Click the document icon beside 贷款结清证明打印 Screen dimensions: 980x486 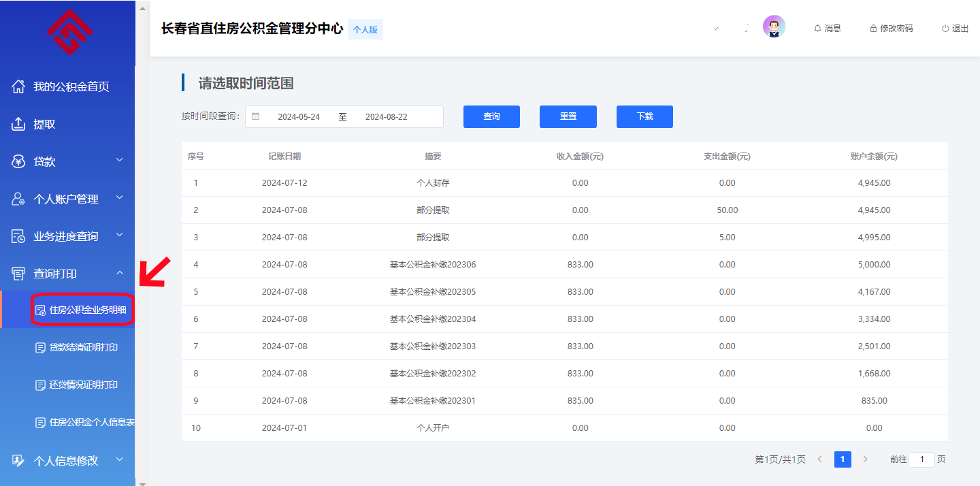coord(40,348)
